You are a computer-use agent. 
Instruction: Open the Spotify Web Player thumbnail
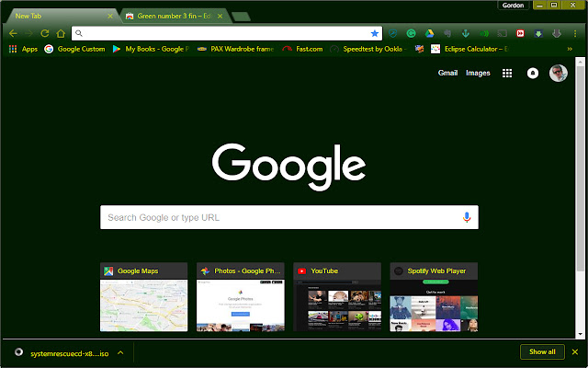click(x=434, y=297)
